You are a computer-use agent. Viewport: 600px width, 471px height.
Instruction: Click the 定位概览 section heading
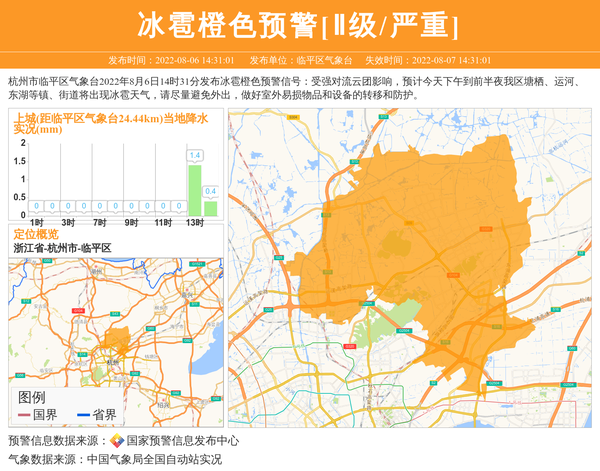point(36,234)
